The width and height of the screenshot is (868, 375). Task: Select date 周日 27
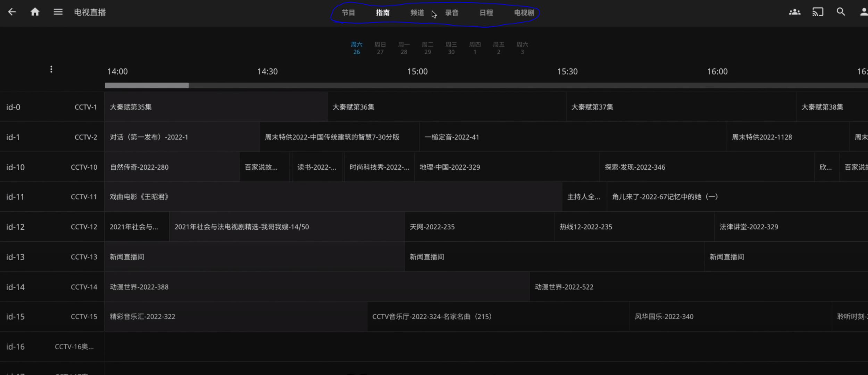click(x=380, y=48)
